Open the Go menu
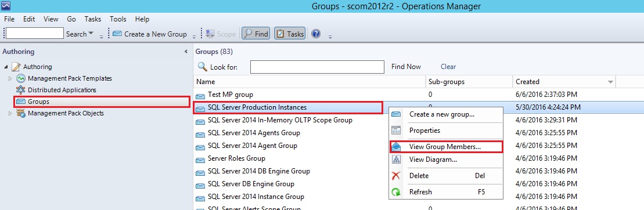This screenshot has height=210, width=644. [x=71, y=19]
